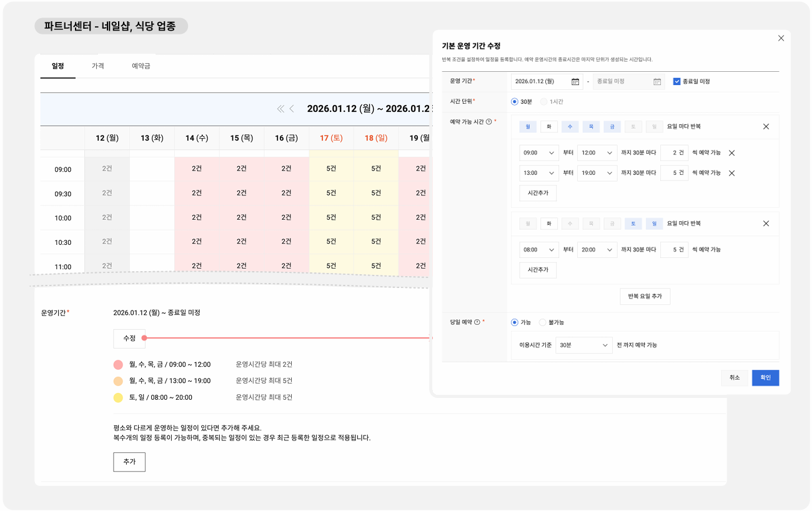Remove the 09:00 to 12:00 time row
Screen dimensions: 812x511
click(x=731, y=153)
